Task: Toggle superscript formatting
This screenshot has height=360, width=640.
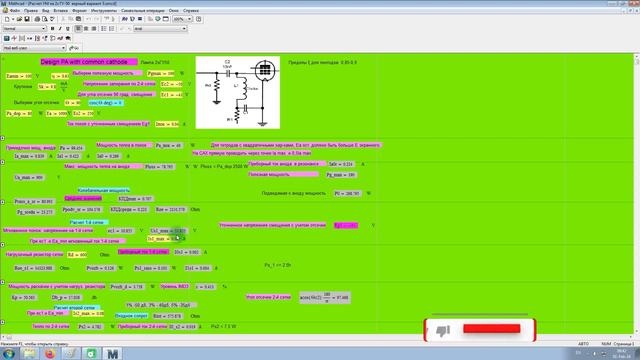Action: [x=122, y=29]
